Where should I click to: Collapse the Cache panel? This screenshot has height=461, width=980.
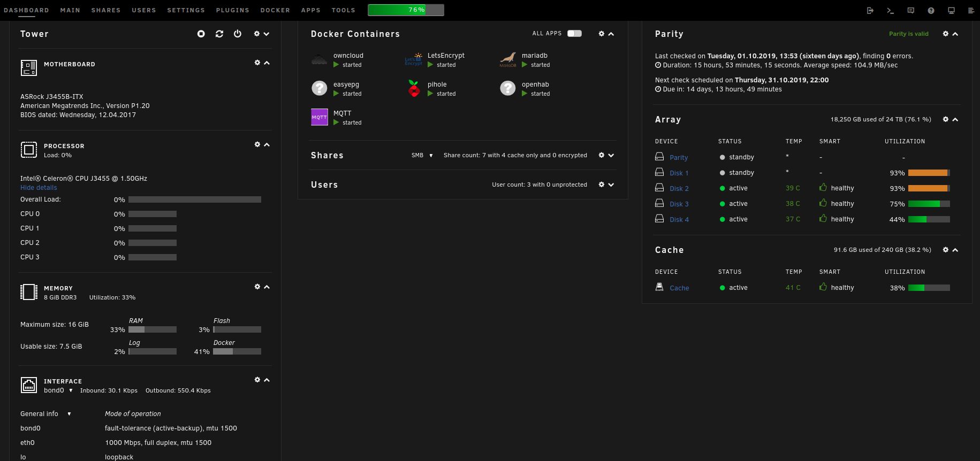[955, 250]
